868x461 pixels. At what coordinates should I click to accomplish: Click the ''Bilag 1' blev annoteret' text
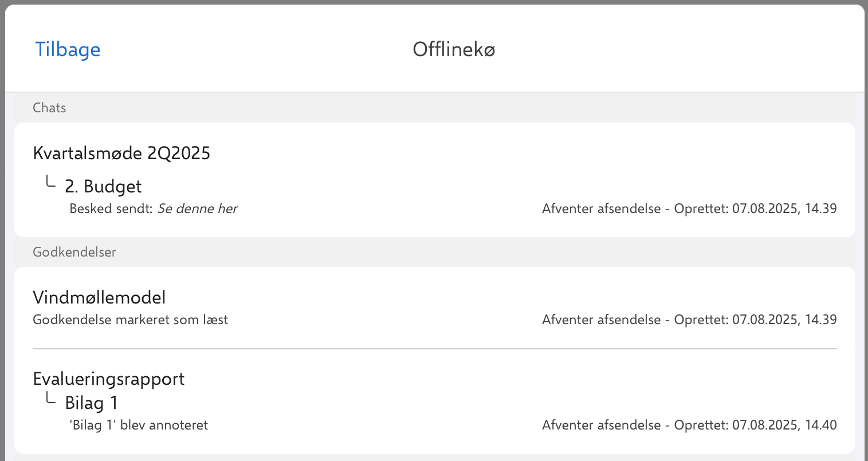click(139, 425)
